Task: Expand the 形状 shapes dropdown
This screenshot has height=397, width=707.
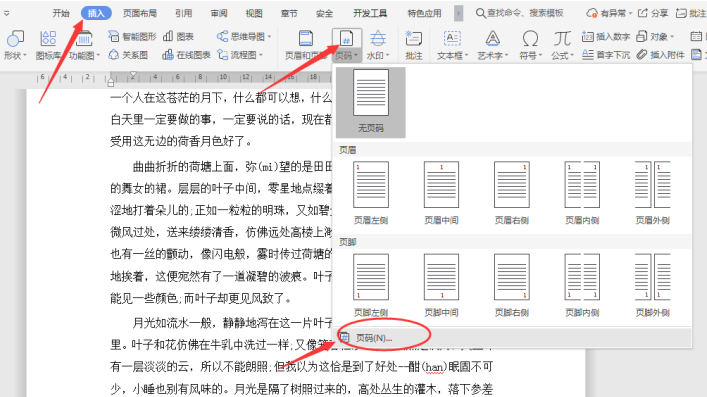Action: [x=24, y=55]
